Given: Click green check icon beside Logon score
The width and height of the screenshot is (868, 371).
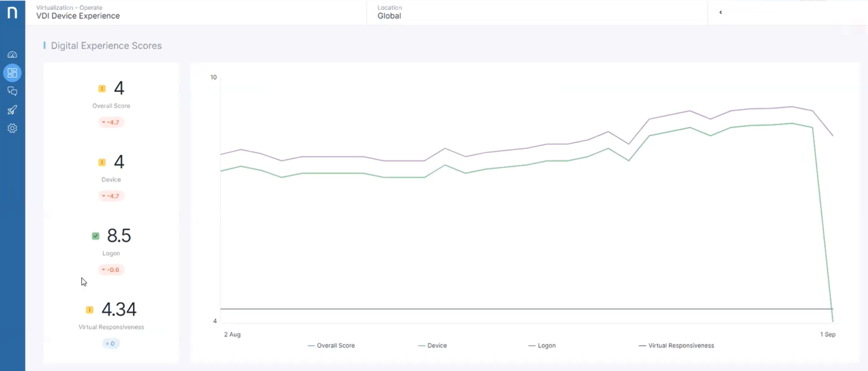Looking at the screenshot, I should click(96, 236).
